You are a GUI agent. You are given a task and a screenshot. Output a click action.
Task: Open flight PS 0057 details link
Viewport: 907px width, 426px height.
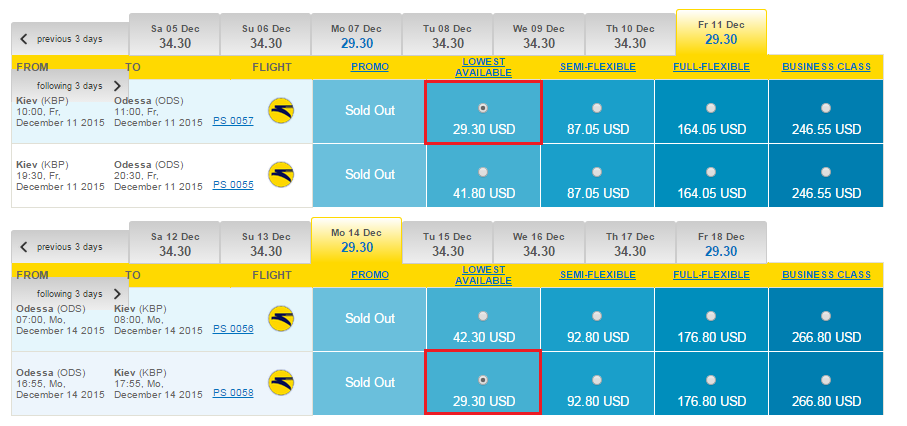pyautogui.click(x=233, y=121)
